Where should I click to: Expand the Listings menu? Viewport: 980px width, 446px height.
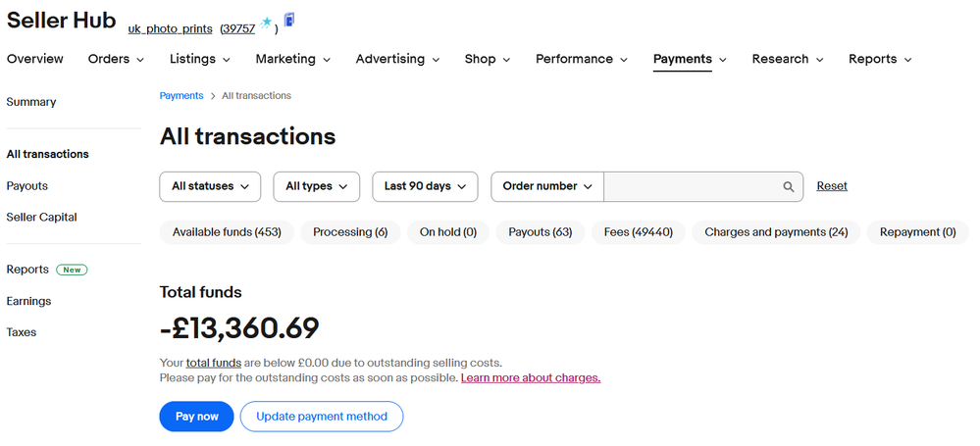[200, 59]
